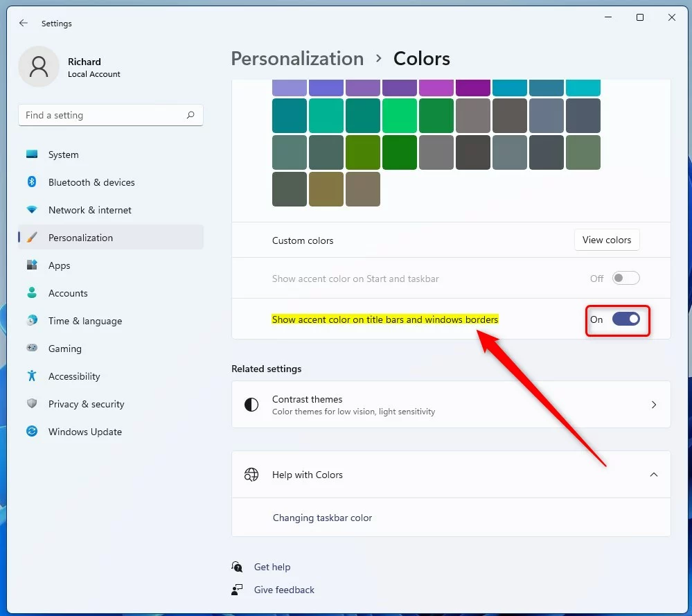
Task: Click the Time & language globe icon
Action: click(x=32, y=321)
